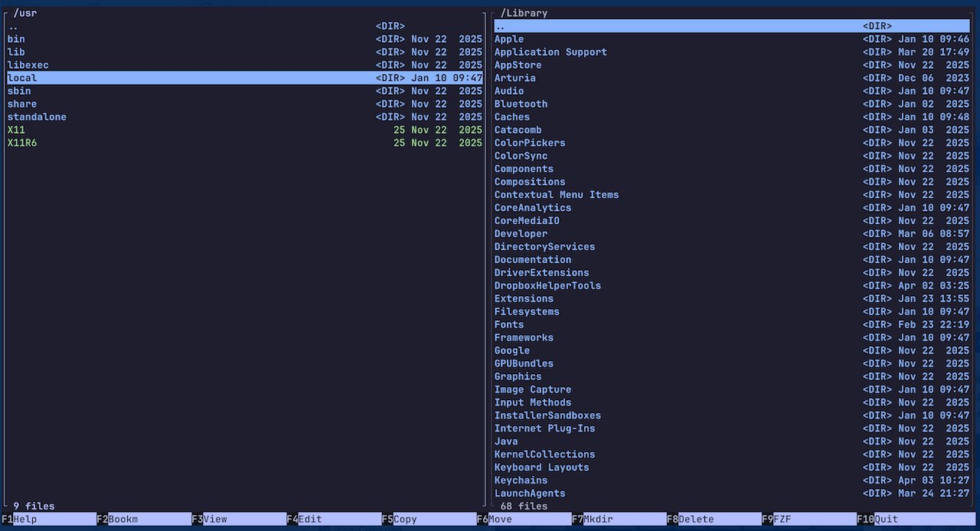This screenshot has width=980, height=531.
Task: Select the ColorSync folder
Action: (x=732, y=156)
